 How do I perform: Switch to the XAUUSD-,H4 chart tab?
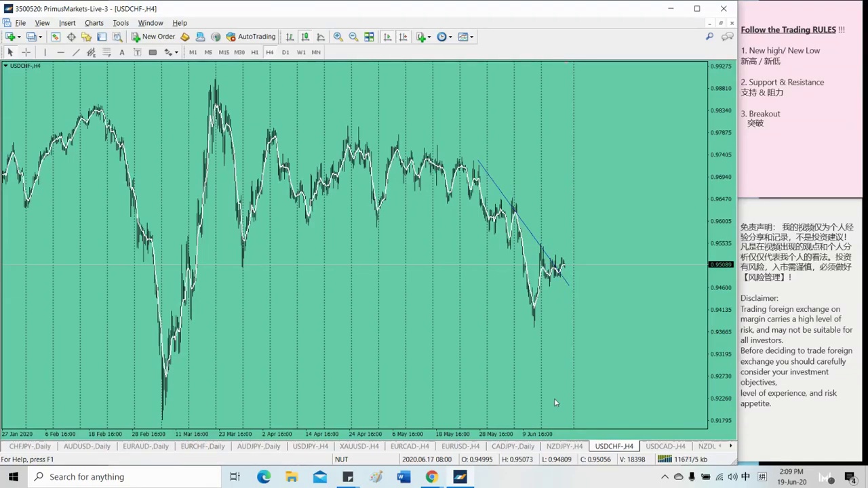[x=359, y=446]
